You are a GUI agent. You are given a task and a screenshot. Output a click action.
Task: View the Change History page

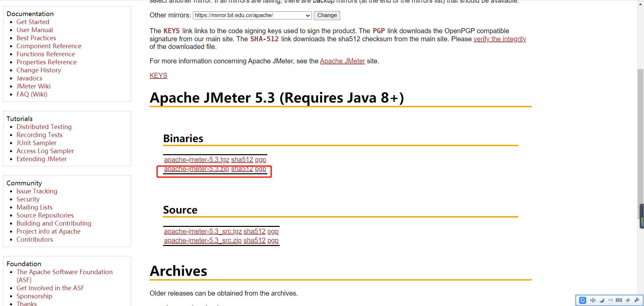pos(39,70)
